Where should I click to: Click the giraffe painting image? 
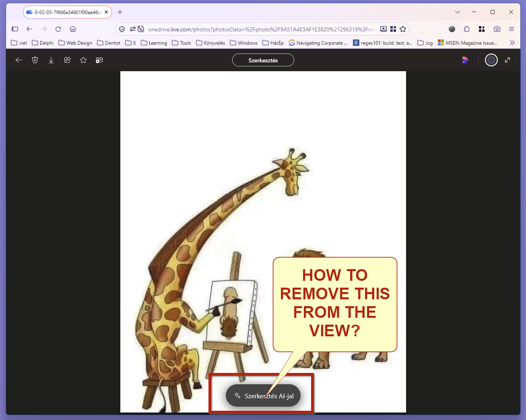click(263, 242)
